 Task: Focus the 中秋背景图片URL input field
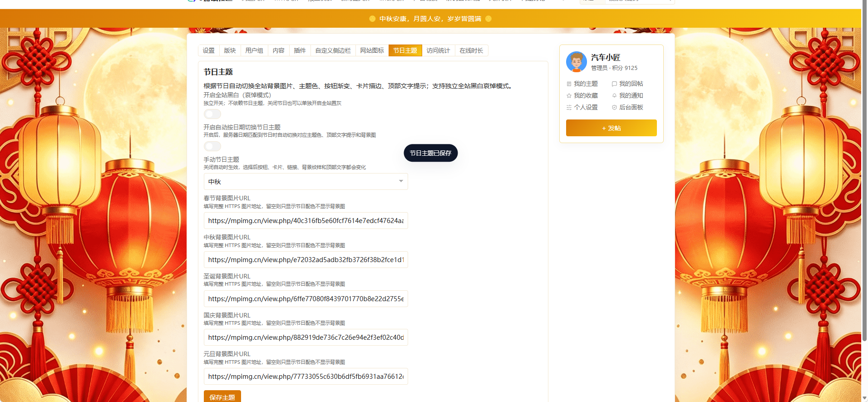[x=306, y=260]
